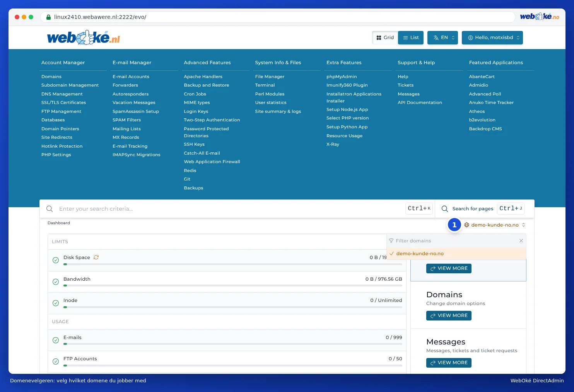Screen dimensions: 574x392
Task: Click the Bandwidth usage bar
Action: [233, 286]
